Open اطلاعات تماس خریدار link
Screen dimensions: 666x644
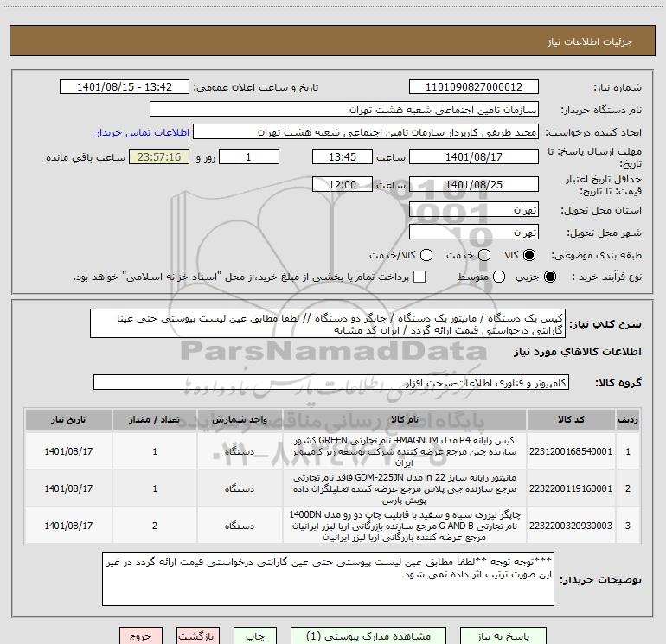[143, 132]
